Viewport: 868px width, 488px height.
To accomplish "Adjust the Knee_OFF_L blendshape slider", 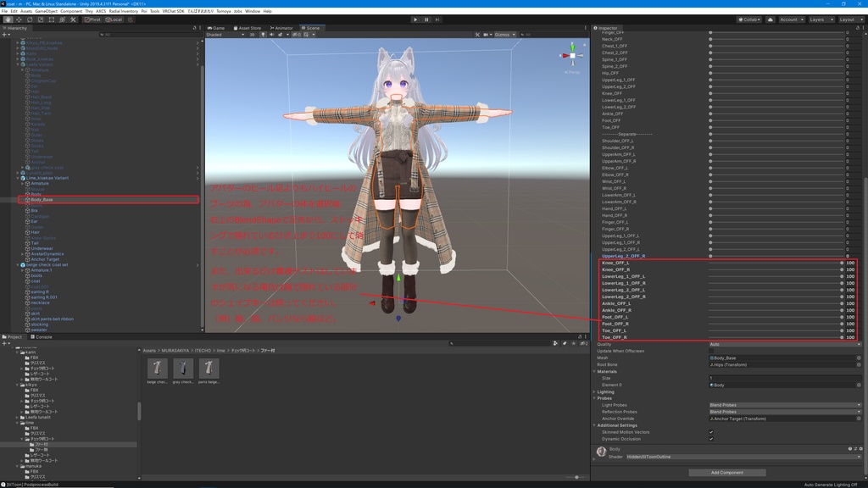I will pos(776,263).
